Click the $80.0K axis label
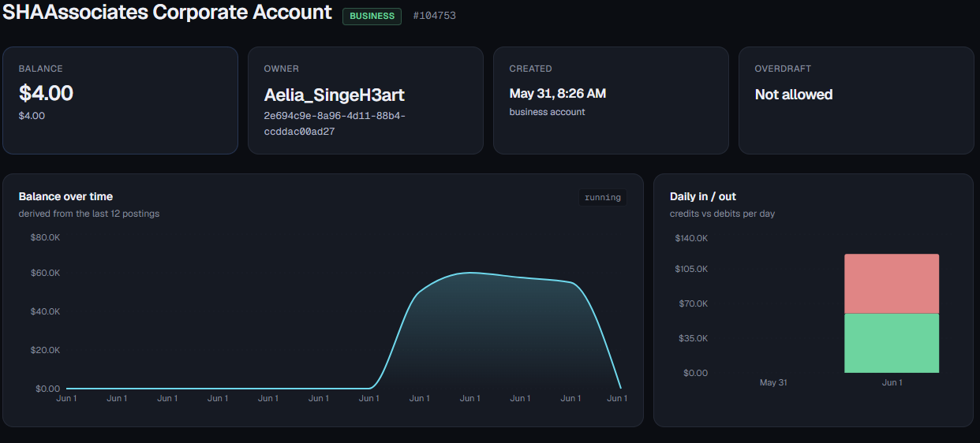Viewport: 980px width, 443px height. [45, 237]
